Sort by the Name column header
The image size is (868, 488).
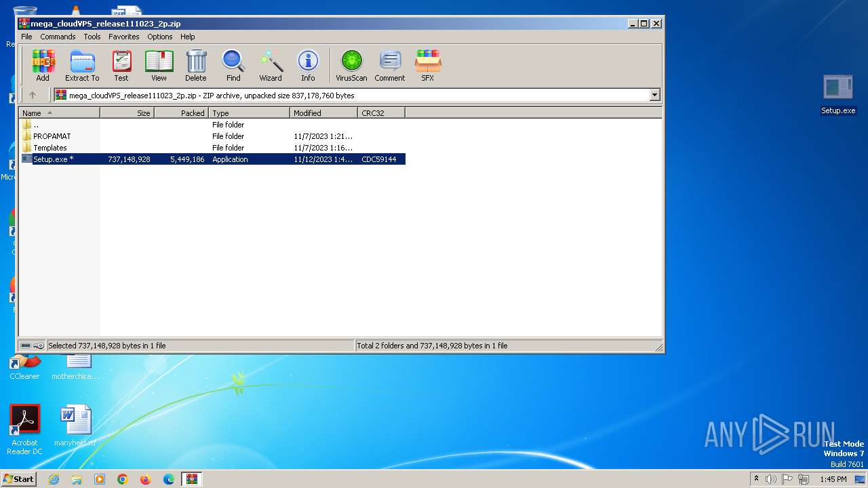coord(60,113)
